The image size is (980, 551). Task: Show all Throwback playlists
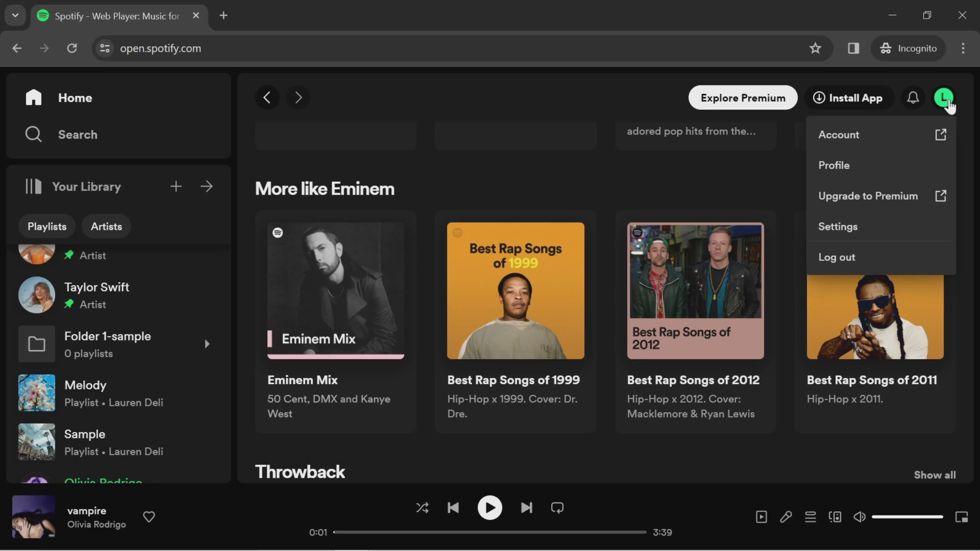[935, 474]
